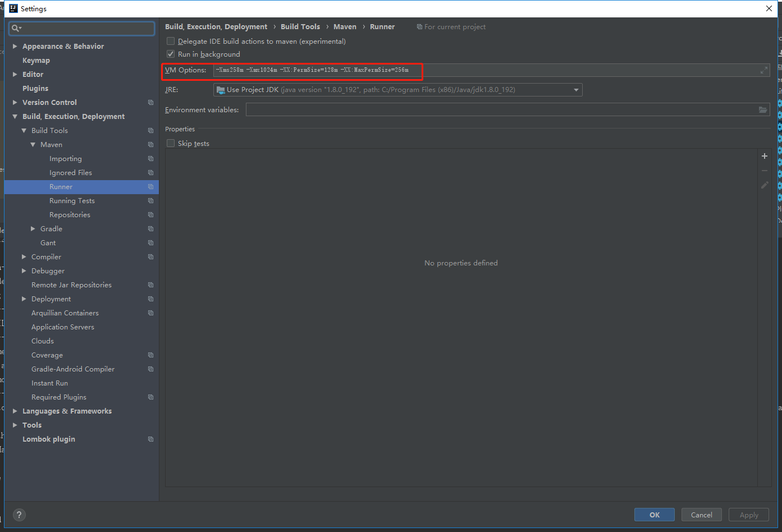This screenshot has height=532, width=782.
Task: Collapse the Maven node arrow
Action: tap(33, 144)
